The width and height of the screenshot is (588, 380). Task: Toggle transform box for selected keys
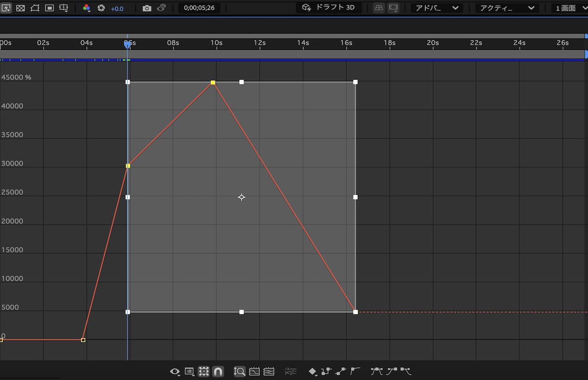tap(204, 372)
